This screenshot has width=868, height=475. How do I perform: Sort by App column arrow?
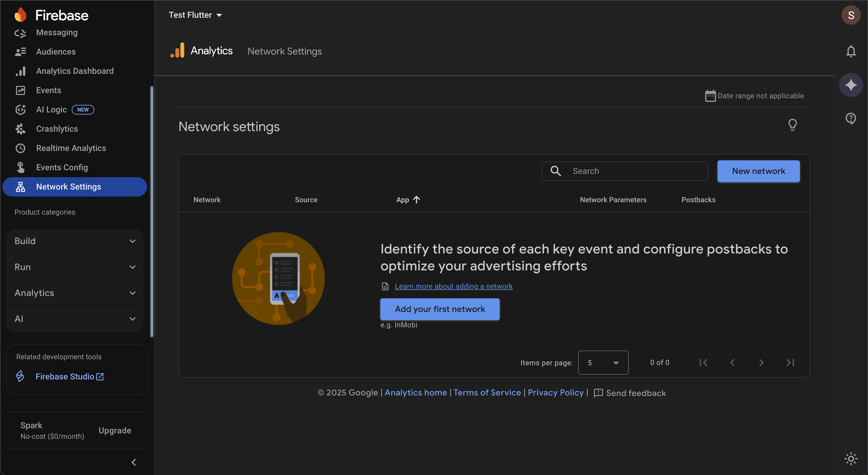[x=417, y=200]
